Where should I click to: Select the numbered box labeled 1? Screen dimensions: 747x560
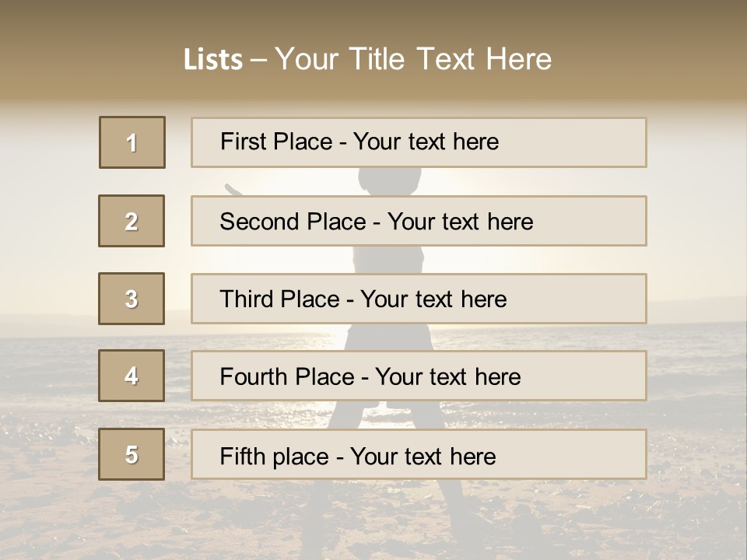(132, 142)
